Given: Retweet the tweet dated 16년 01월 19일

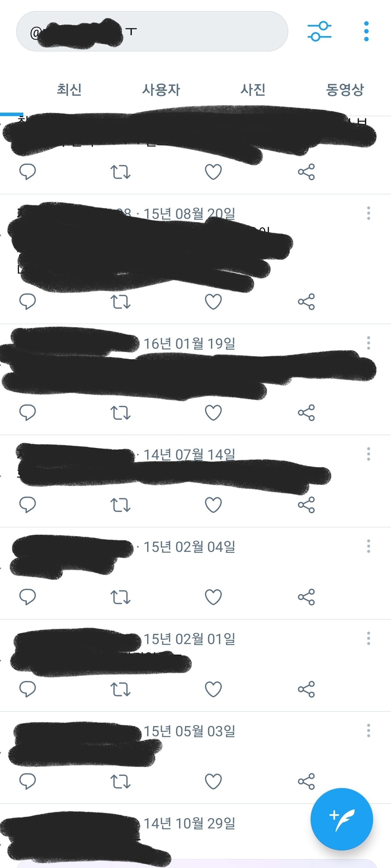Looking at the screenshot, I should click(120, 413).
